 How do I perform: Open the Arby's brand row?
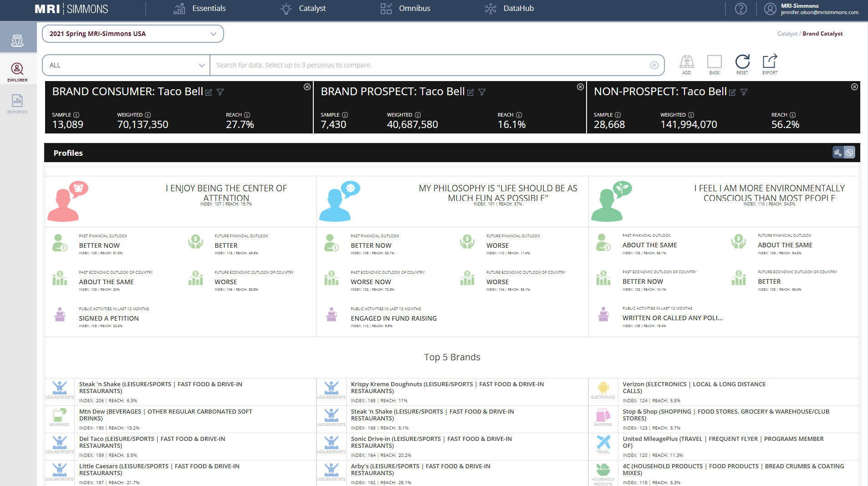click(x=453, y=473)
